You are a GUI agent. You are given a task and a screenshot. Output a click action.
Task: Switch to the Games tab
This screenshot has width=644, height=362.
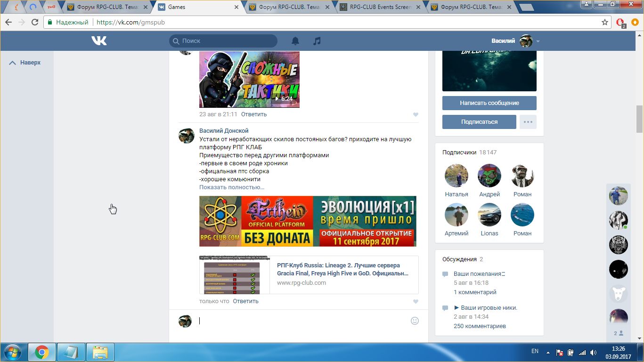[x=198, y=7]
